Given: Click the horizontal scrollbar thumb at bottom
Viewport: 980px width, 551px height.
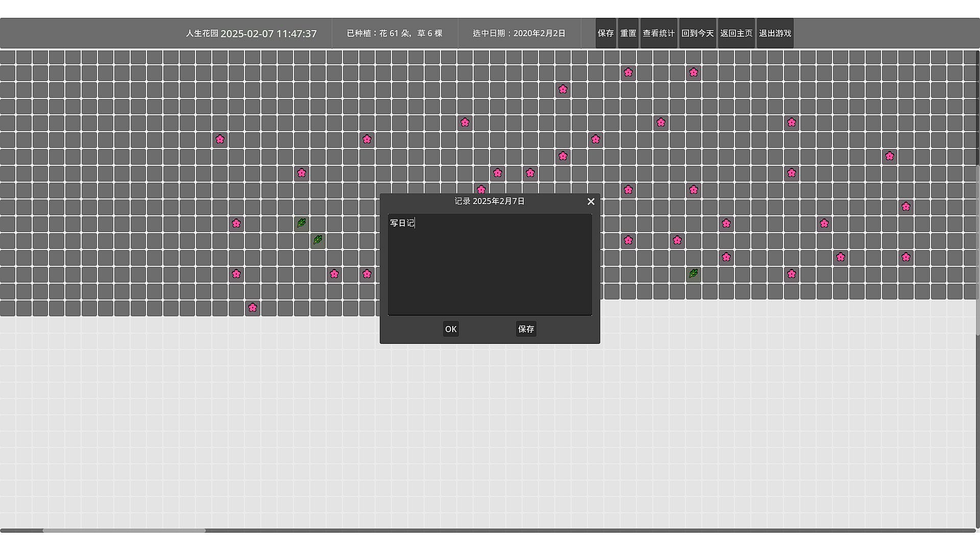Looking at the screenshot, I should (x=124, y=531).
